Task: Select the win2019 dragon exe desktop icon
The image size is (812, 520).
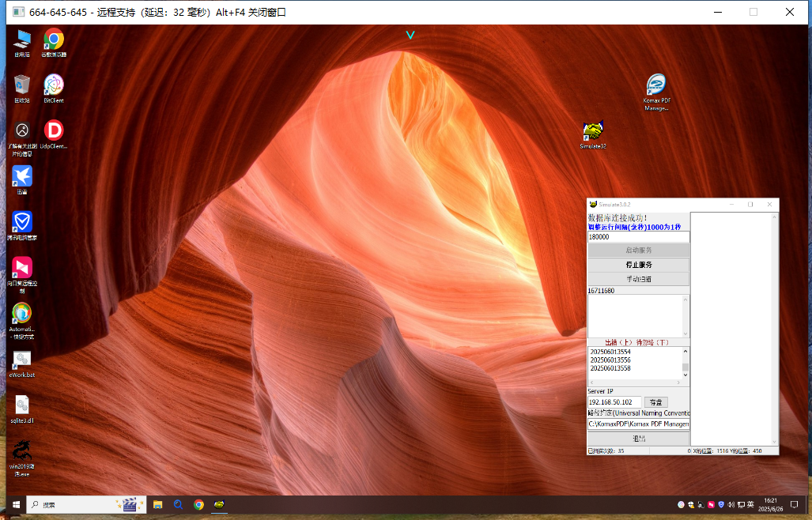Action: pyautogui.click(x=22, y=458)
